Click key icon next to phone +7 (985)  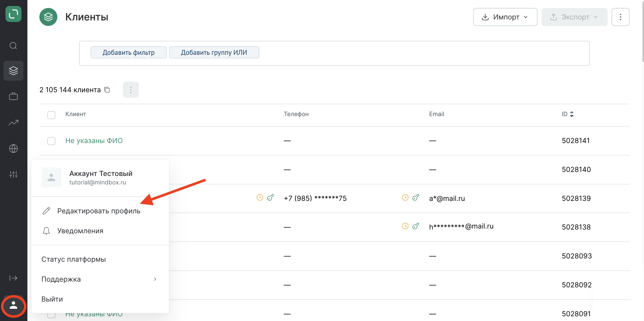(x=270, y=197)
